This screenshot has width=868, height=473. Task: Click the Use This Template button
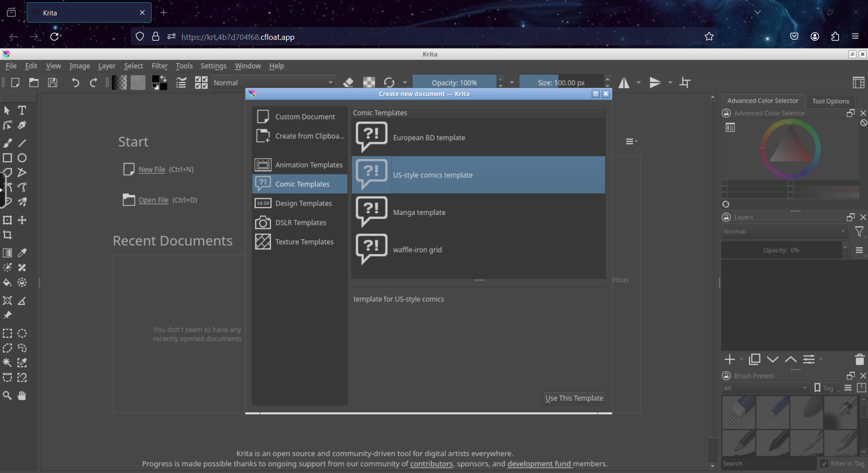pos(574,398)
